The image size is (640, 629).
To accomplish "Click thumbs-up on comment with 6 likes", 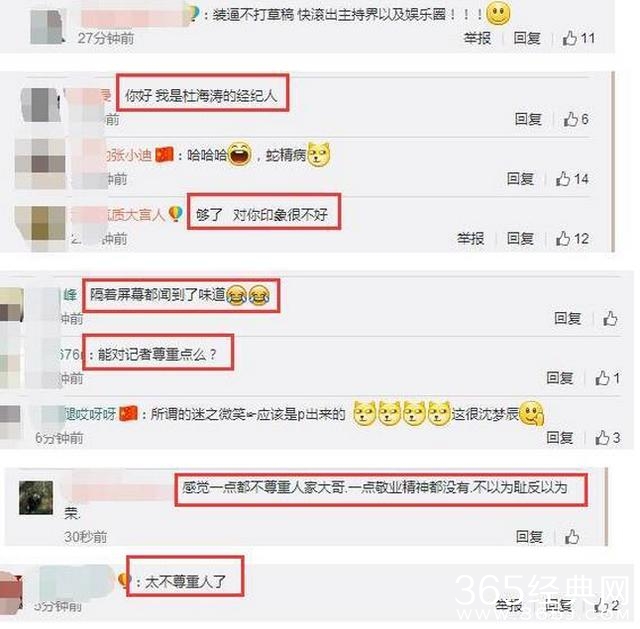I will [x=576, y=119].
